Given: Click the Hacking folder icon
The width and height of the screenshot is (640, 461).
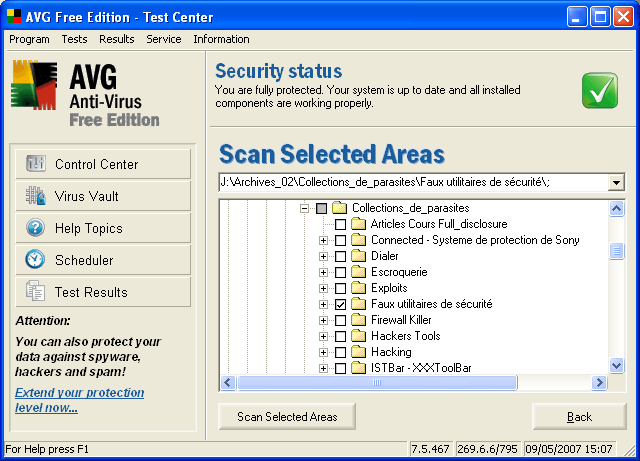Looking at the screenshot, I should point(358,352).
